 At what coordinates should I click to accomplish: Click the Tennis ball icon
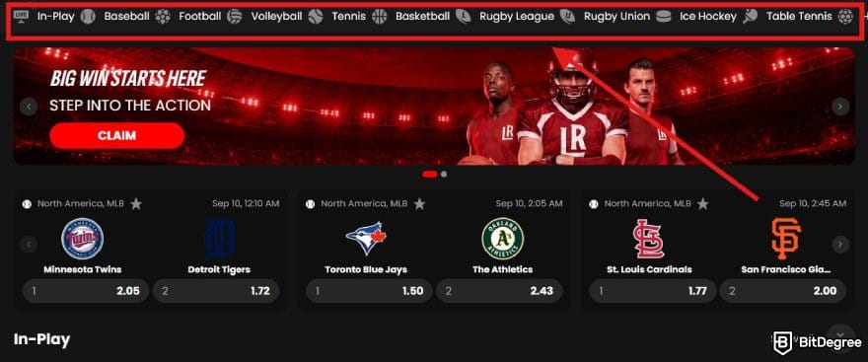click(x=316, y=17)
